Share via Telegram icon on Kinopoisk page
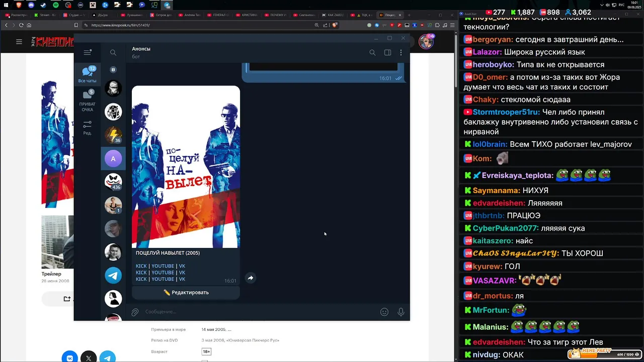The width and height of the screenshot is (644, 362). [x=107, y=357]
